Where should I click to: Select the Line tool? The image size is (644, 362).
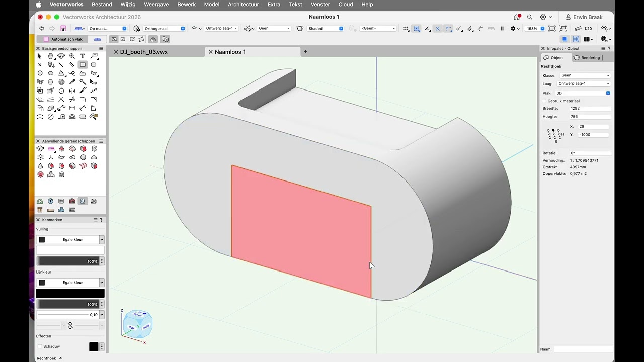pos(61,64)
